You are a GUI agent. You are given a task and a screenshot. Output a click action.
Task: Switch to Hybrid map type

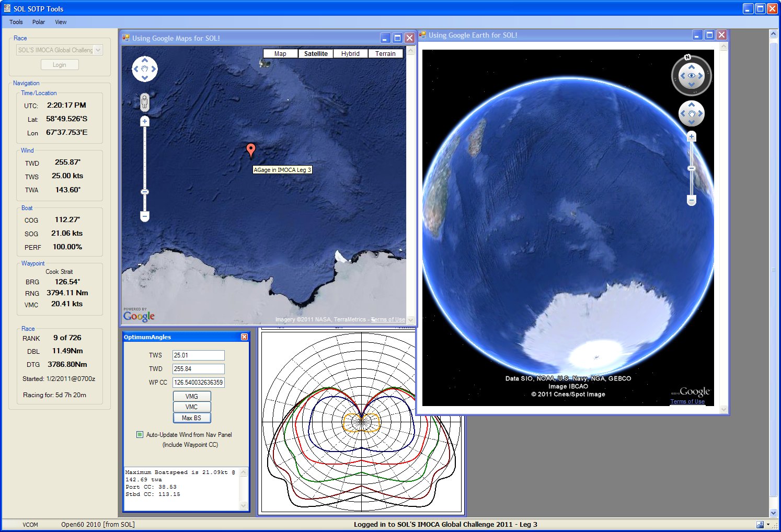point(350,54)
